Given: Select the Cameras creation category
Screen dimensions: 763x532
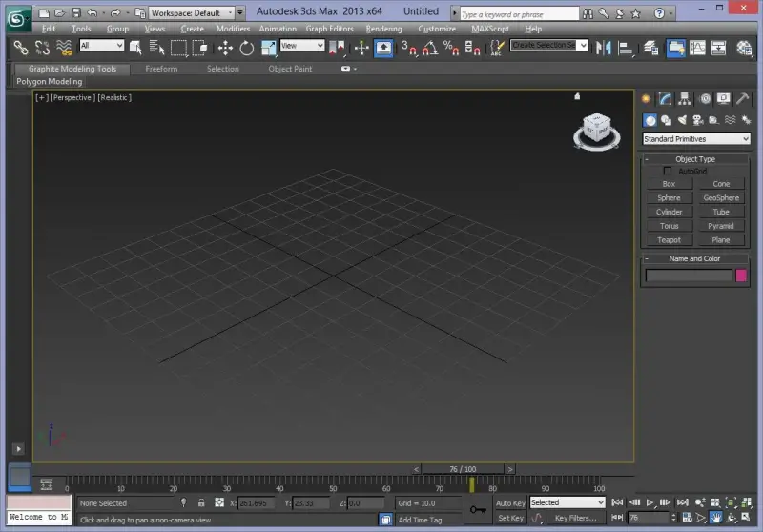Looking at the screenshot, I should (x=698, y=119).
